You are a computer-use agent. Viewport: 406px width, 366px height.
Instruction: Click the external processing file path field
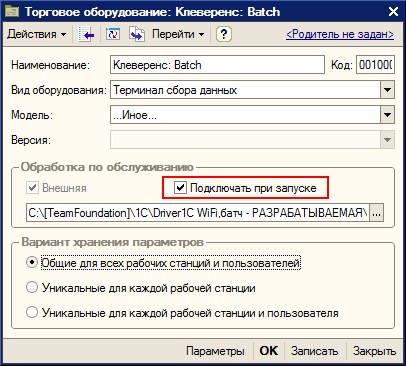click(198, 213)
